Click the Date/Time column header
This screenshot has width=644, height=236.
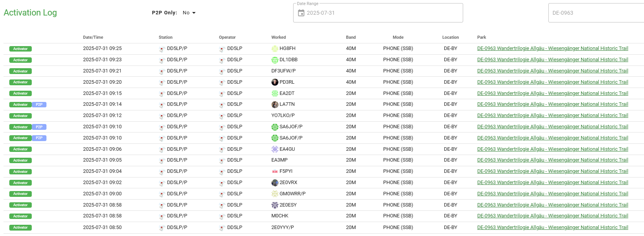pyautogui.click(x=93, y=37)
